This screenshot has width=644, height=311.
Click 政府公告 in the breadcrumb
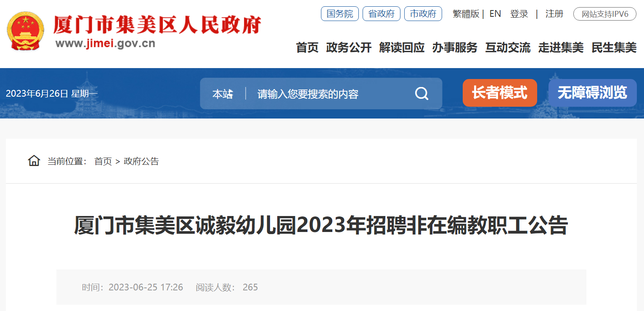[141, 161]
